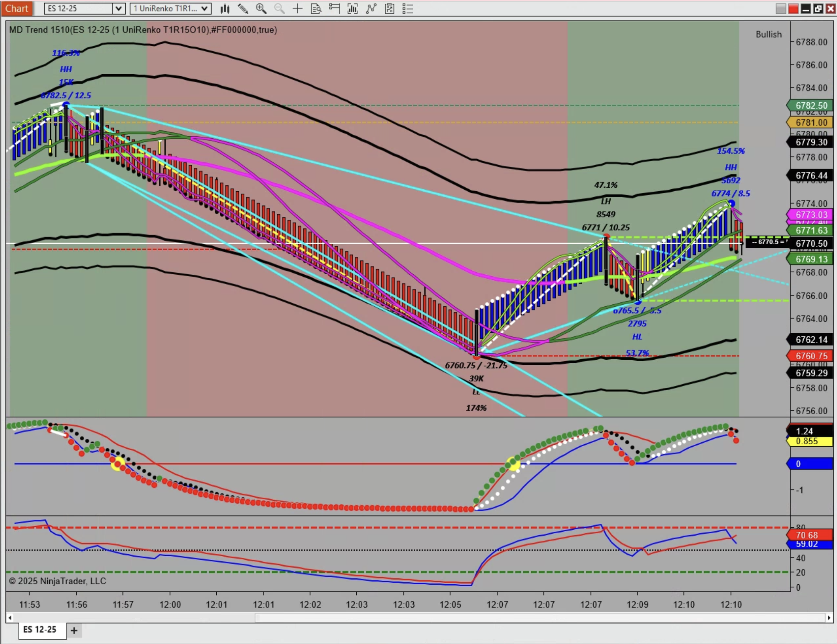
Task: Open the Strategies line-node icon
Action: click(x=371, y=8)
